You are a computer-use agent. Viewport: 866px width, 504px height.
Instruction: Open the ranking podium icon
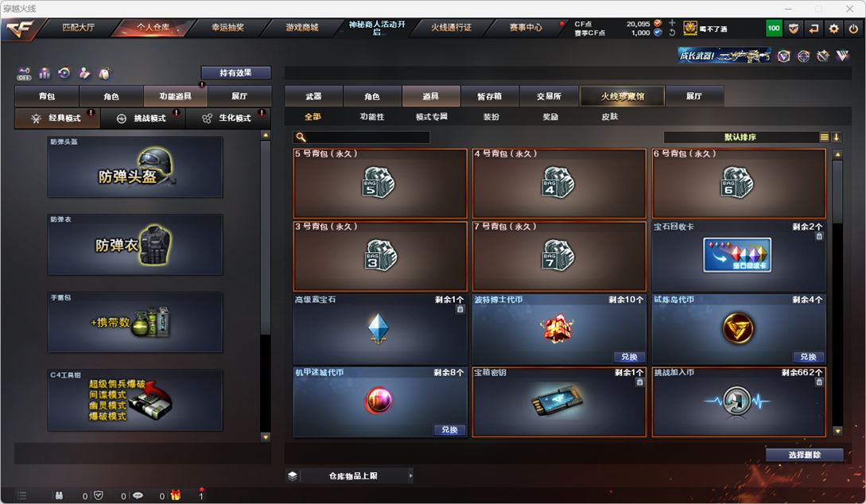pos(45,73)
